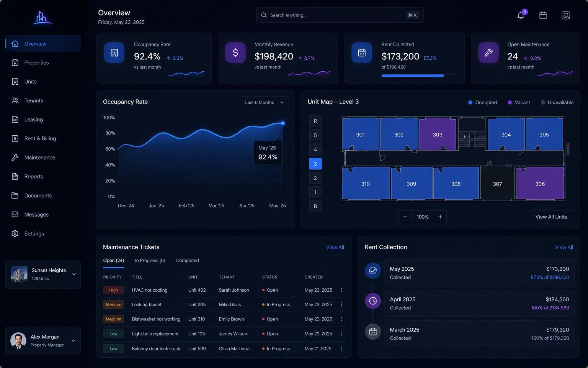The width and height of the screenshot is (588, 368).
Task: Go to Units in the sidebar
Action: click(x=43, y=82)
